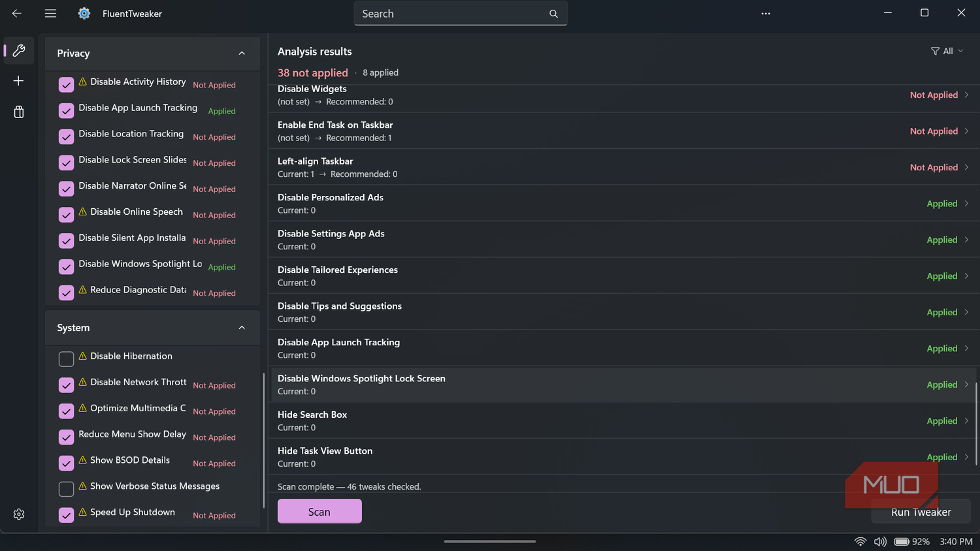Click the Run Tweaker button
The width and height of the screenshot is (980, 551).
(x=921, y=512)
